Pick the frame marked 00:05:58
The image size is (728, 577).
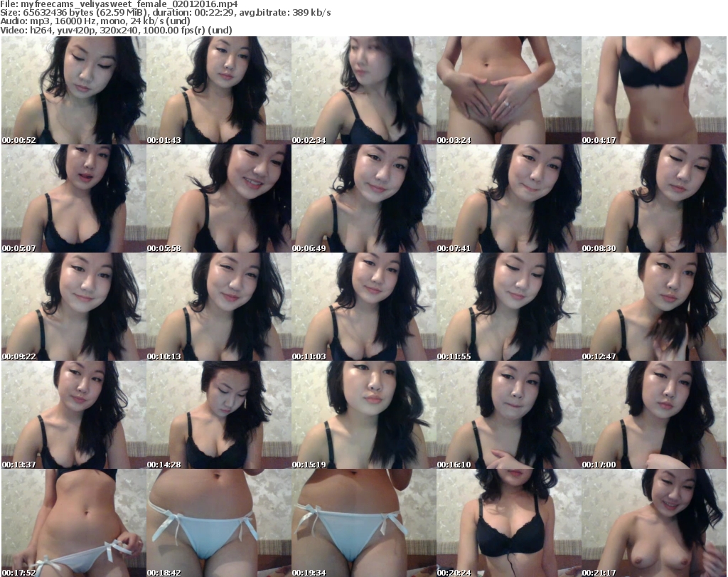[x=219, y=198]
